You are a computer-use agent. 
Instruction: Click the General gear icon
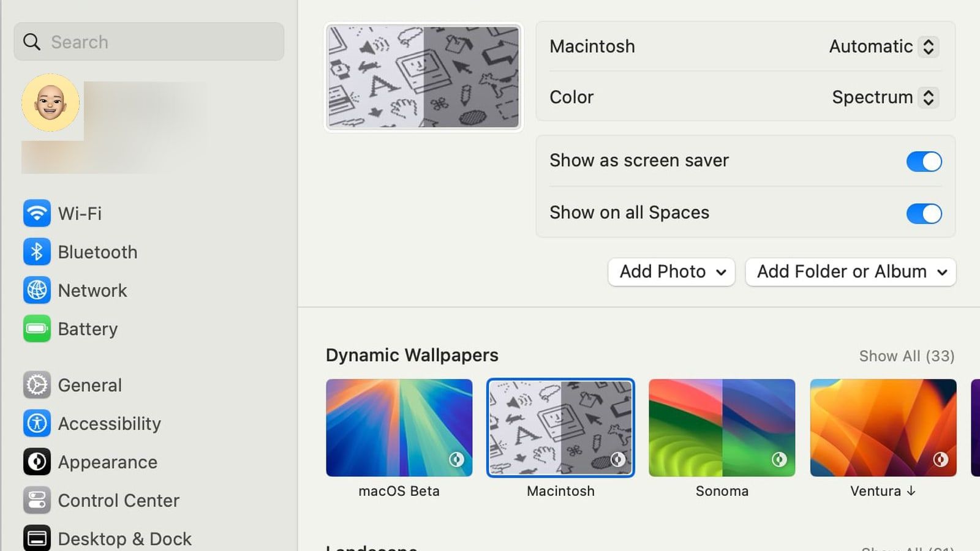coord(37,385)
